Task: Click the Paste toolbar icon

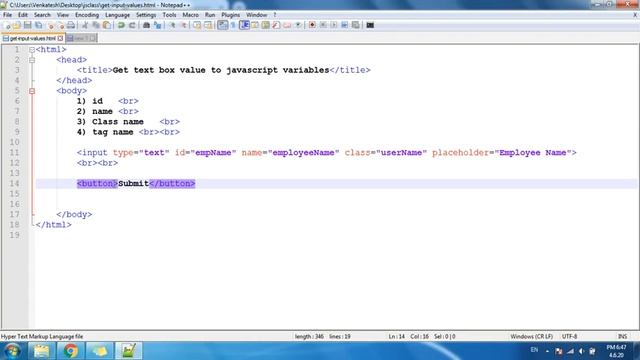Action: point(107,25)
